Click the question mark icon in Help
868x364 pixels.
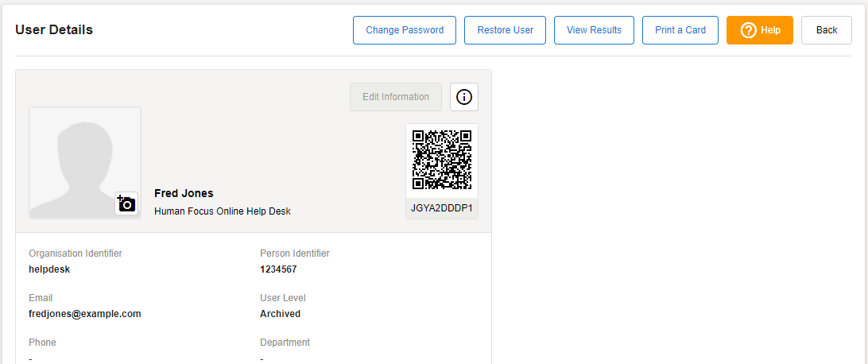[748, 30]
